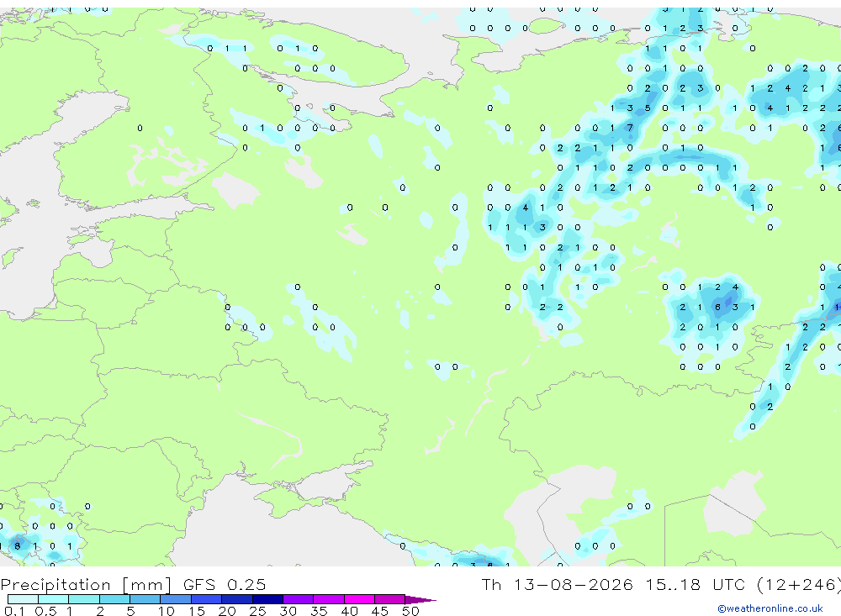Click the '(12+246)' forecast offset text
Viewport: 841px width, 616px height.
coord(799,584)
